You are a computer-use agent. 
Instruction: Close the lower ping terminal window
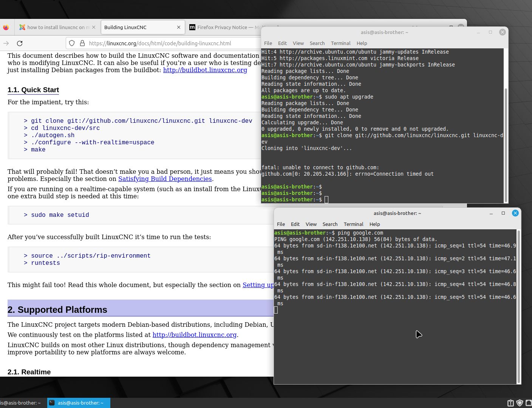[515, 213]
